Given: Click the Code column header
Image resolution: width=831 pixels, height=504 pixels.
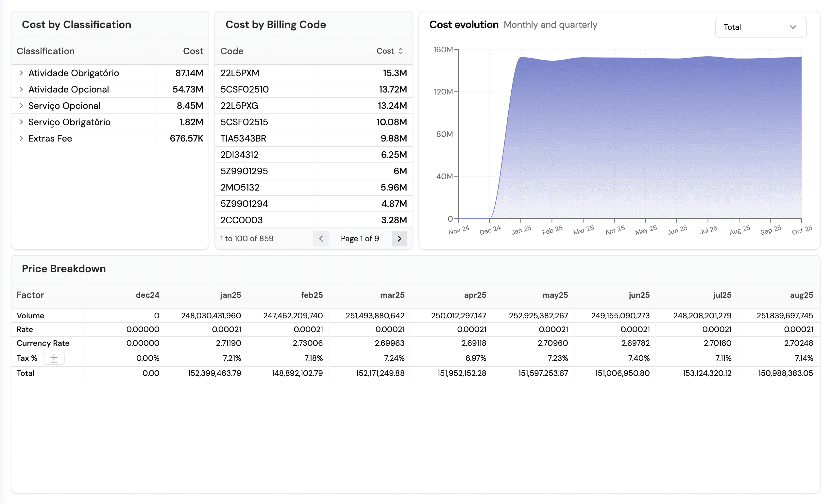Looking at the screenshot, I should point(232,51).
